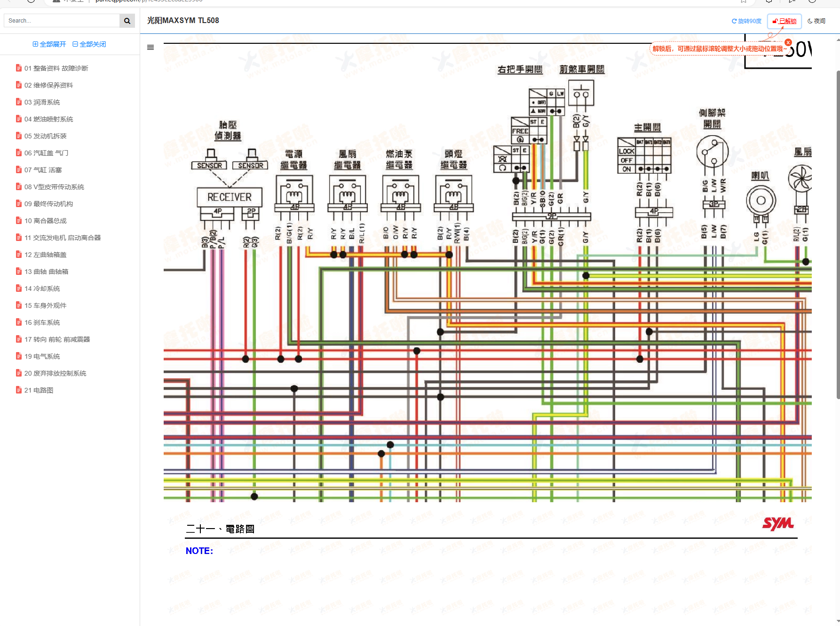Expand all chapters with 全部展开
Image resolution: width=840 pixels, height=626 pixels.
click(49, 44)
